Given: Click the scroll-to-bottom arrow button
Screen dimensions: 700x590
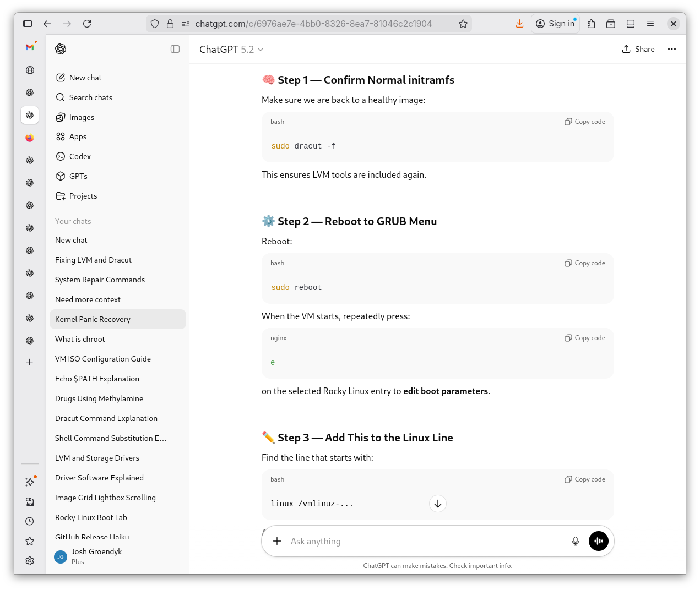Looking at the screenshot, I should click(x=437, y=504).
